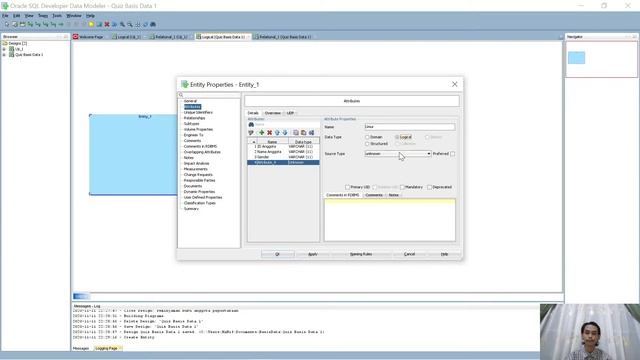
Task: Select the ID Anggota attribute row
Action: (283, 146)
